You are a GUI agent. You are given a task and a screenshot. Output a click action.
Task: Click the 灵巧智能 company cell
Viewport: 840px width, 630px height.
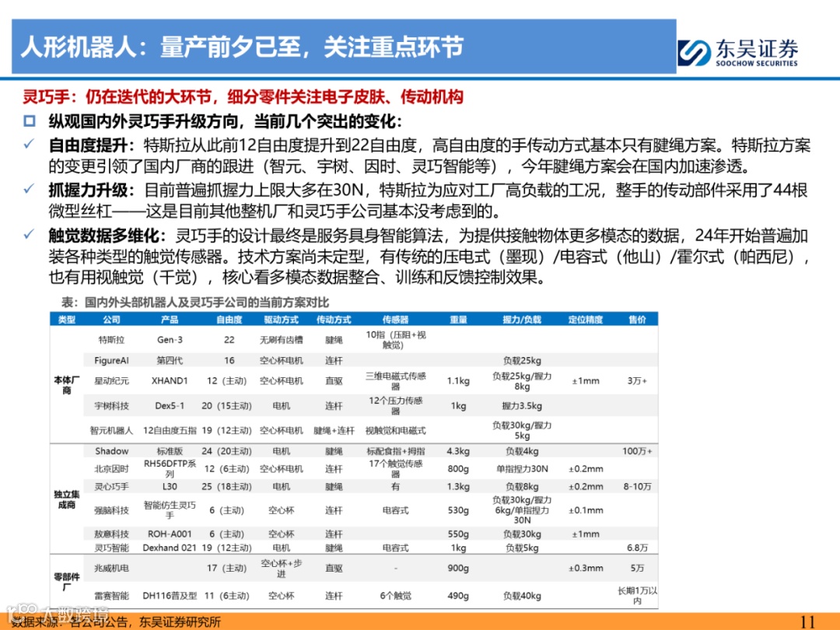pyautogui.click(x=111, y=548)
